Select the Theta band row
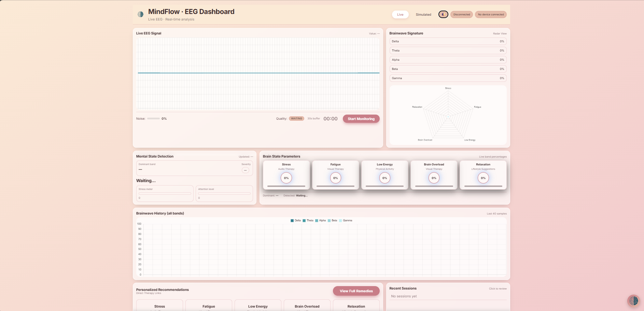644x311 pixels. click(448, 50)
